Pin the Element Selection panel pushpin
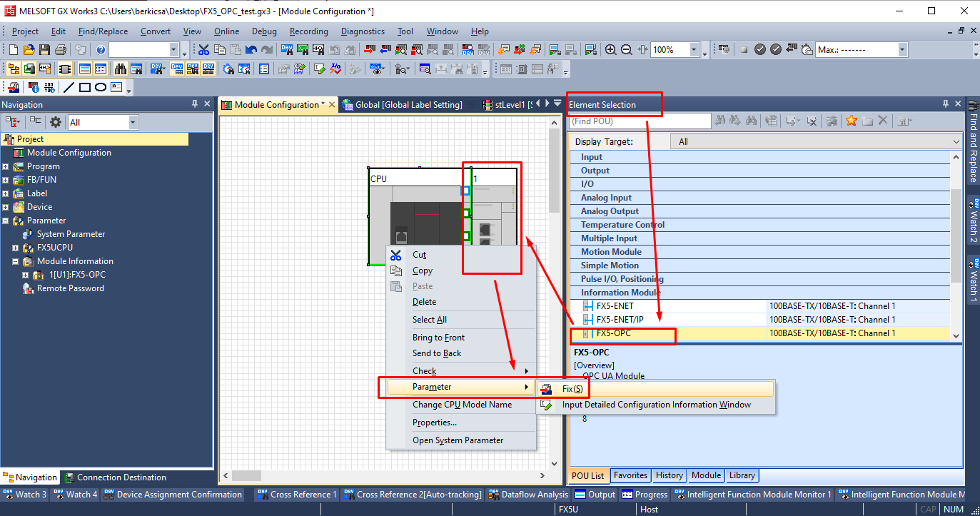Viewport: 980px width, 516px height. [946, 104]
